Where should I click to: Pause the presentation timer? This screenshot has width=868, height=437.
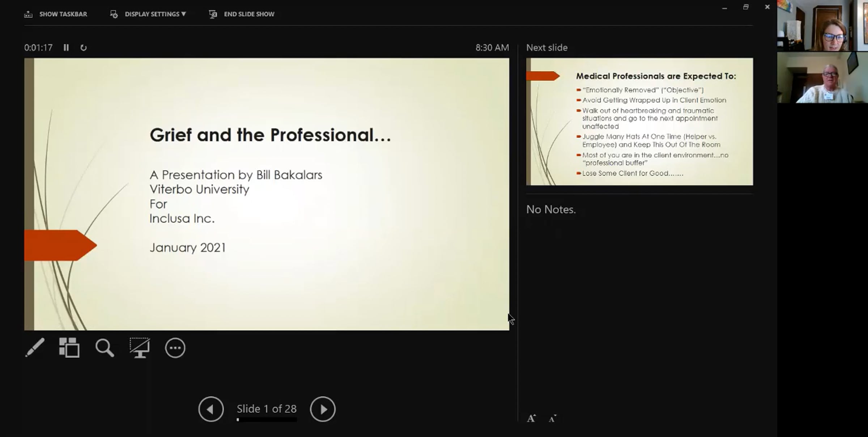tap(66, 48)
